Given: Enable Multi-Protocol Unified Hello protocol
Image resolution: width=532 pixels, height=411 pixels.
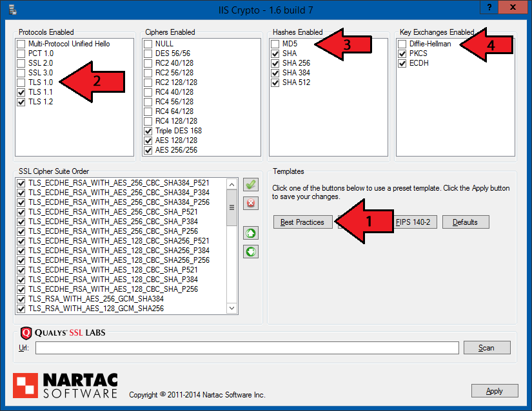Looking at the screenshot, I should point(21,44).
